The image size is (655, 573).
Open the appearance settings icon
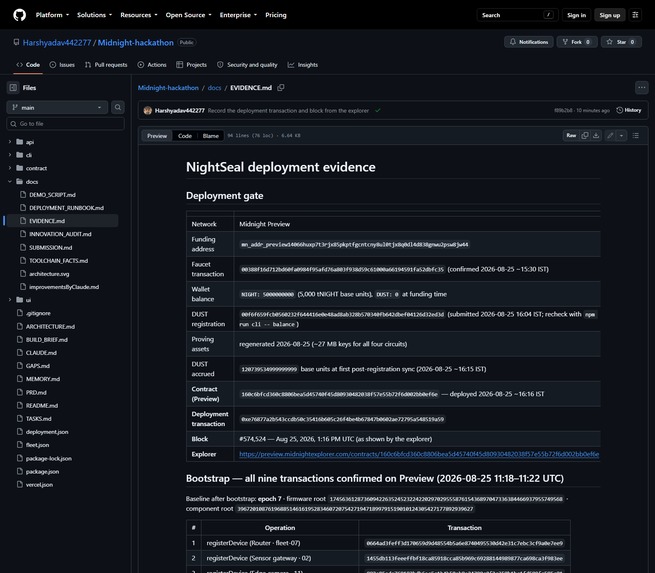click(x=635, y=15)
